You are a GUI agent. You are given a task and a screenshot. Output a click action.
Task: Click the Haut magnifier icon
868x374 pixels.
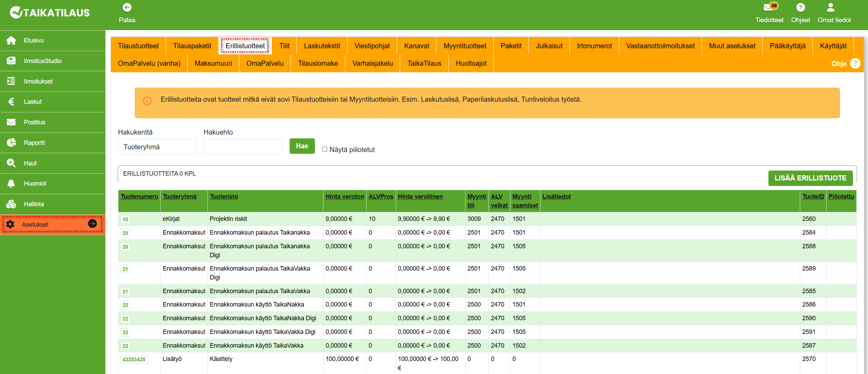click(11, 163)
